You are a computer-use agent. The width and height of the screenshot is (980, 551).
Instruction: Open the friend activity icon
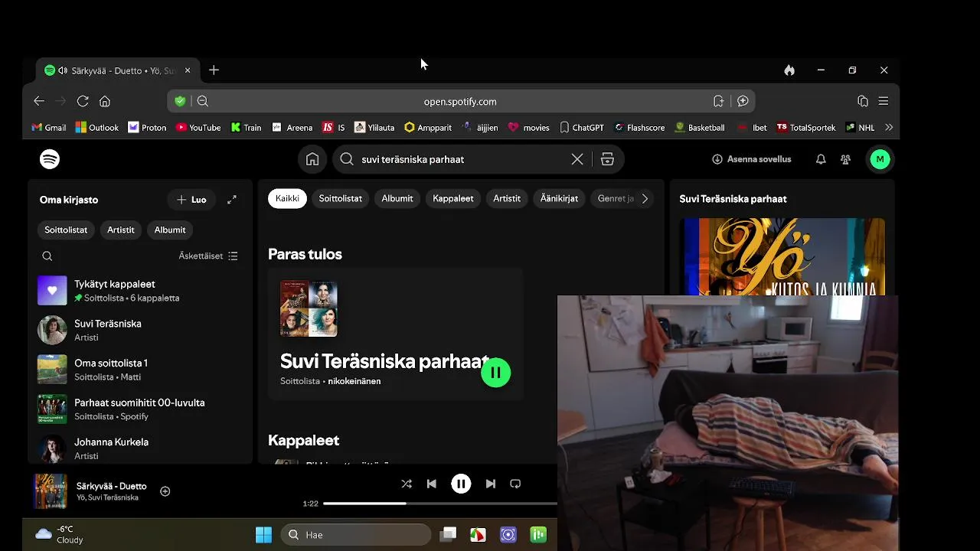click(x=845, y=159)
